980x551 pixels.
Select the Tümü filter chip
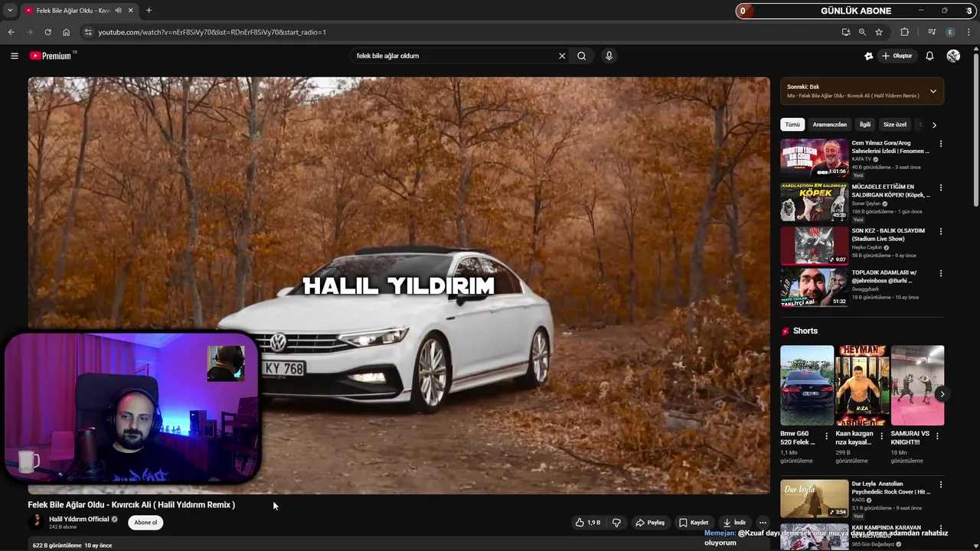[792, 125]
